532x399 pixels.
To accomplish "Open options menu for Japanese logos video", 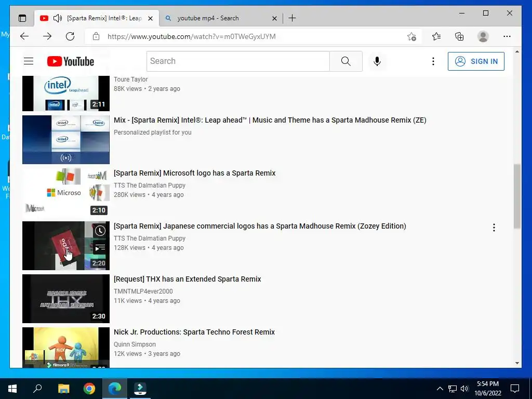I will pyautogui.click(x=494, y=228).
